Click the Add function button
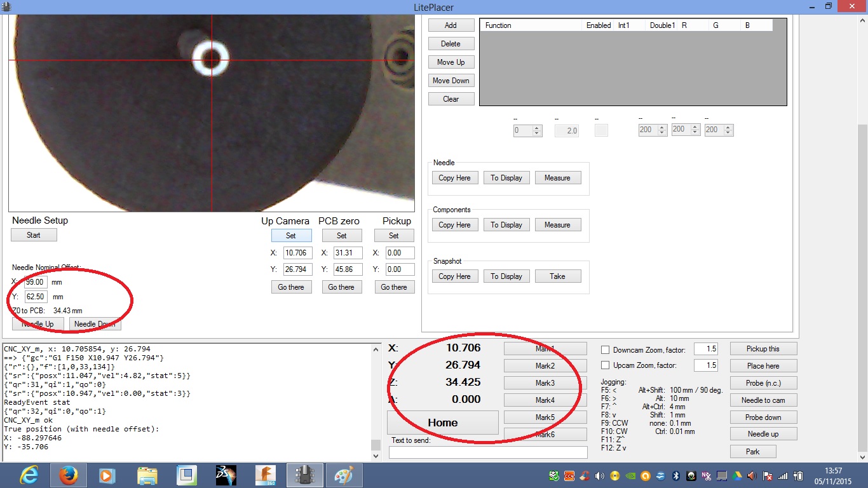This screenshot has width=868, height=488. click(451, 25)
